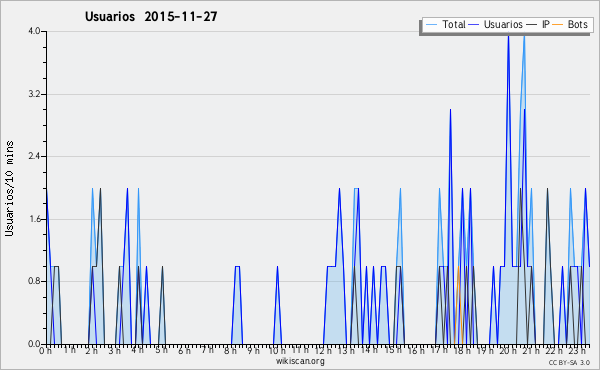The image size is (600, 370).
Task: Select the 'Total' legend entry
Action: [x=454, y=24]
